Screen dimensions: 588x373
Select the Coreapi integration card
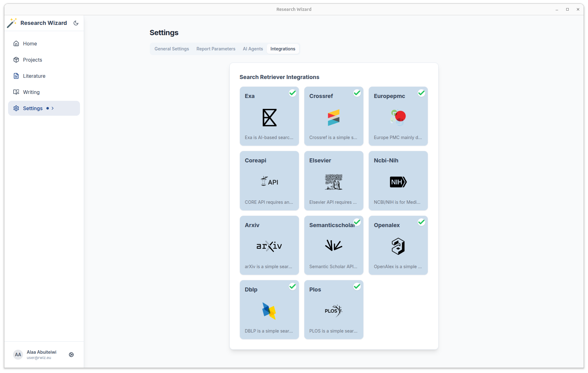click(x=269, y=181)
